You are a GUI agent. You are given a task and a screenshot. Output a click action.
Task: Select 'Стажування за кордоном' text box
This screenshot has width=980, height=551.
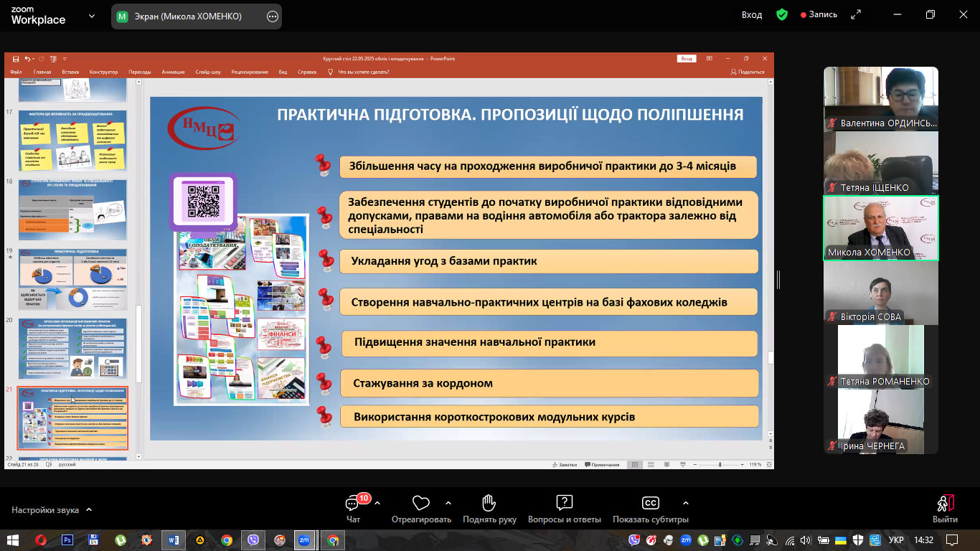549,383
